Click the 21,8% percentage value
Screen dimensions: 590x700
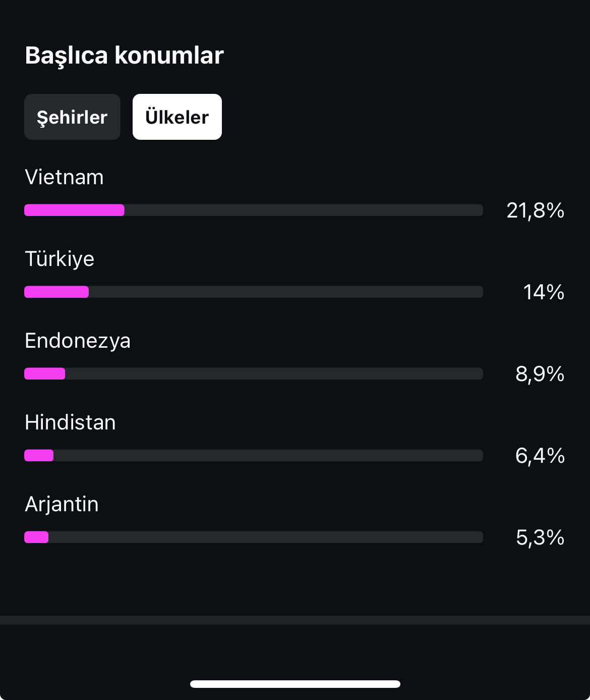point(536,210)
